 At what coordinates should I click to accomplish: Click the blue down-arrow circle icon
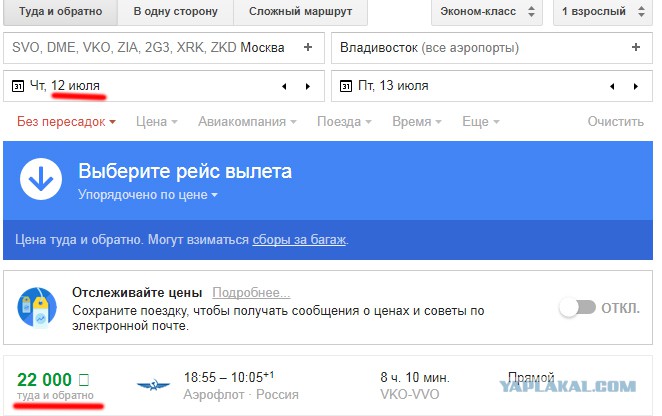pos(41,179)
